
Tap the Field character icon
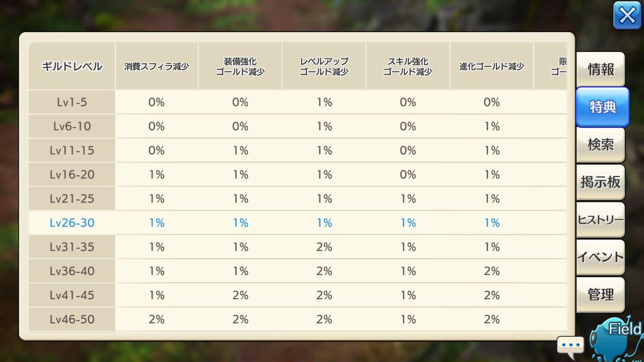[617, 339]
